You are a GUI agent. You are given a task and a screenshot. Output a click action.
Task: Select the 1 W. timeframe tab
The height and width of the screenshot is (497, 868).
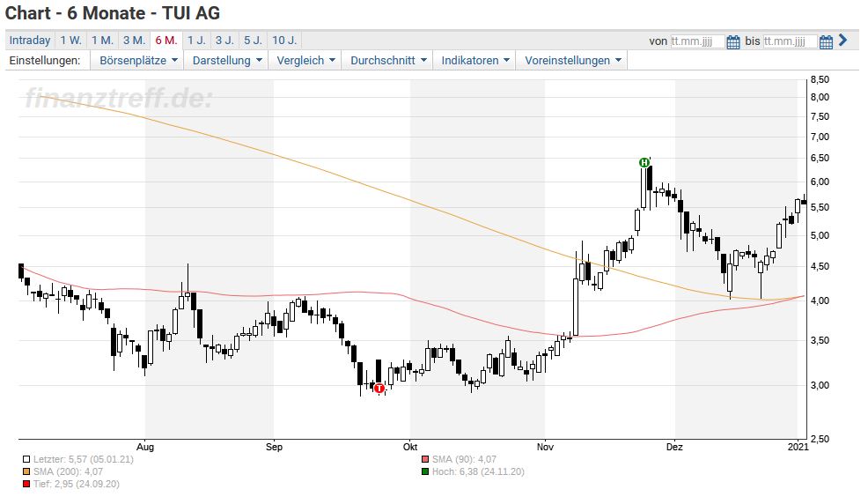pyautogui.click(x=70, y=41)
